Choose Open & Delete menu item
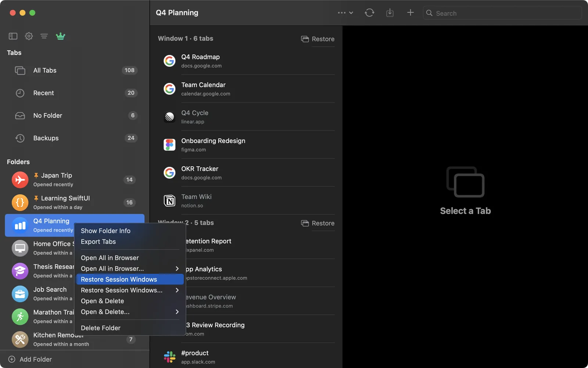This screenshot has height=368, width=588. tap(130, 301)
